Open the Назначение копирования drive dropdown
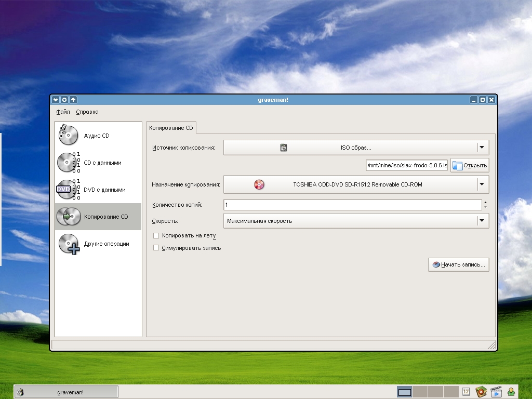Screen dimensions: 532x399 pyautogui.click(x=482, y=184)
